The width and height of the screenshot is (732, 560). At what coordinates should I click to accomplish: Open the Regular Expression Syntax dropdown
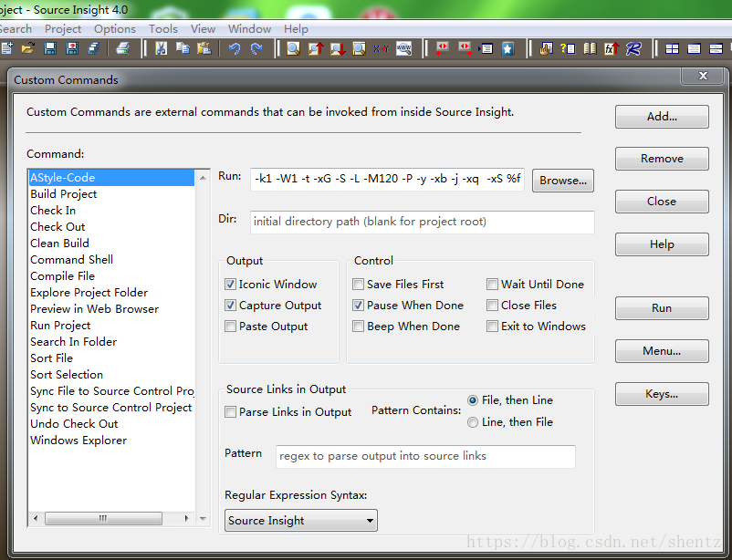click(x=301, y=521)
